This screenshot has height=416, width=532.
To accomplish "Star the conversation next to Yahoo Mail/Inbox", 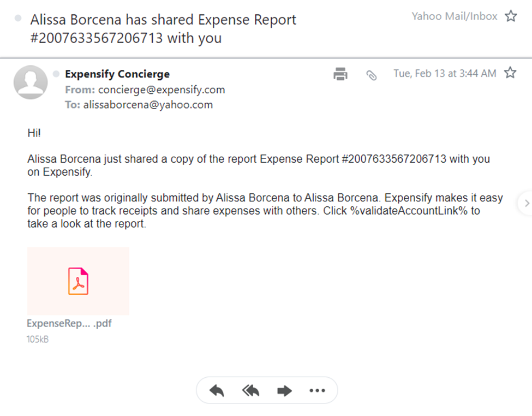I will tap(511, 16).
